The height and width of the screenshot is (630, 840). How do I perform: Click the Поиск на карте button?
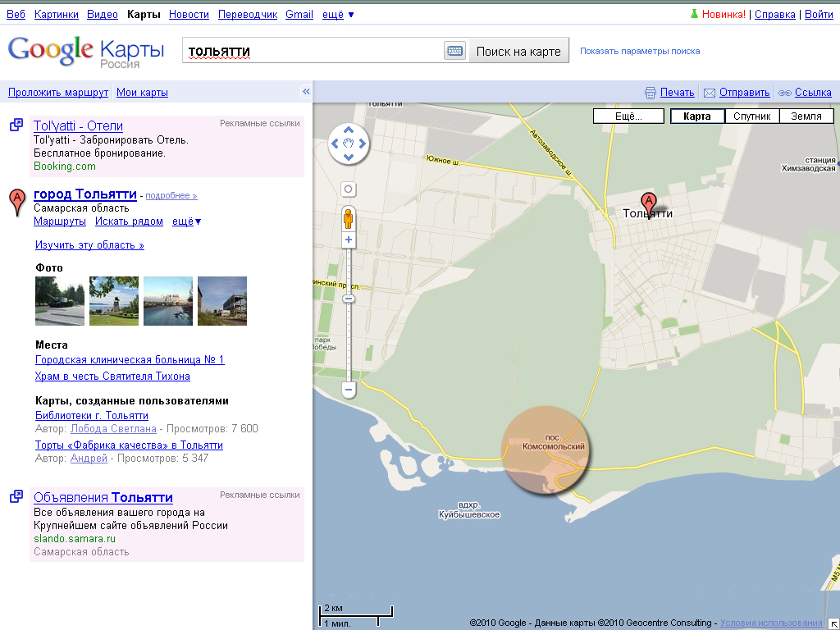[x=518, y=52]
